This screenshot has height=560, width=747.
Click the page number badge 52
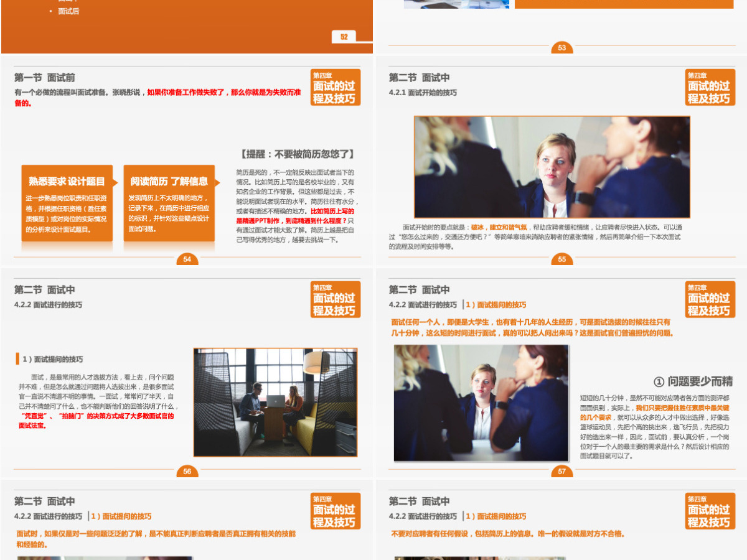[344, 37]
